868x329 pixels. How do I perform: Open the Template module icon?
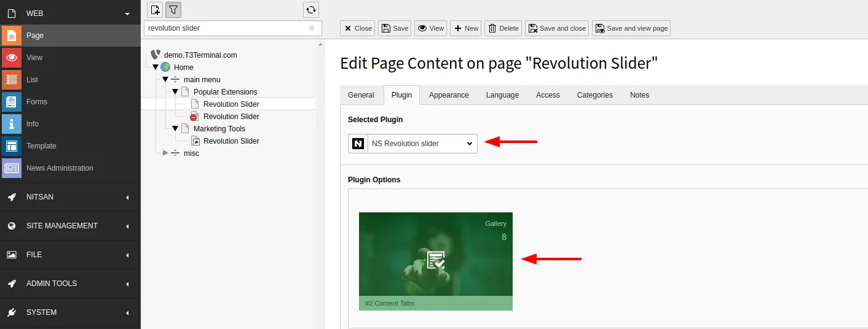tap(11, 146)
